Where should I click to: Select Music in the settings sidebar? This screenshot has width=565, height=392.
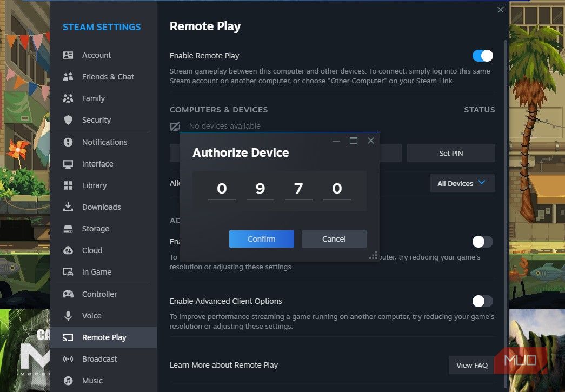[92, 380]
